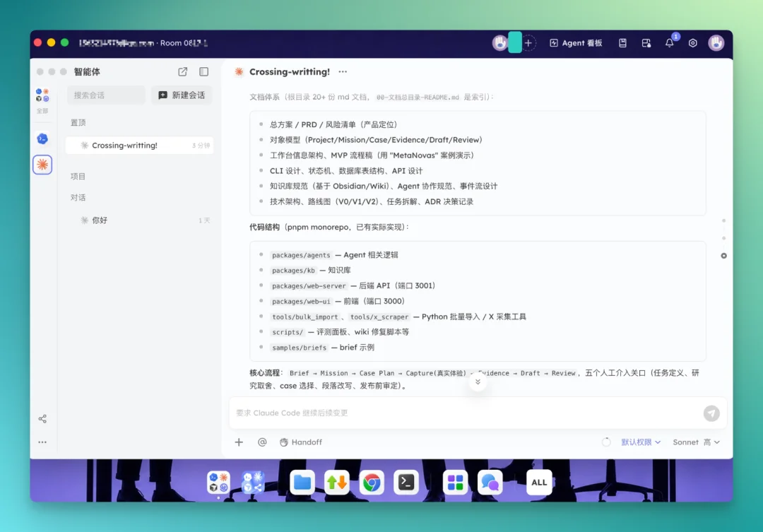
Task: Toggle the sidebar panel layout icon
Action: 204,71
